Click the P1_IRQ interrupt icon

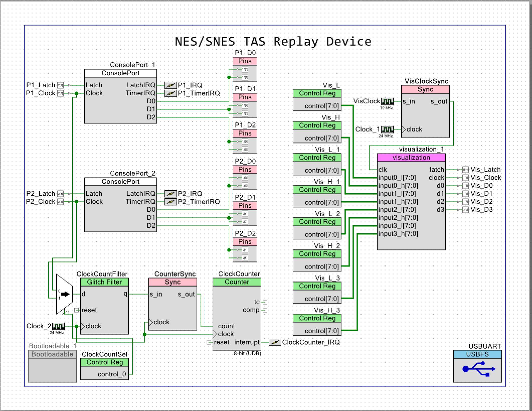pos(170,85)
